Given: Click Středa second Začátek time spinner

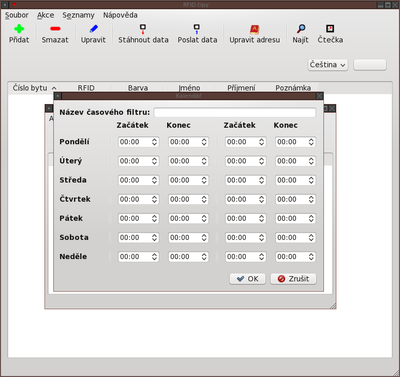Looking at the screenshot, I should click(245, 180).
